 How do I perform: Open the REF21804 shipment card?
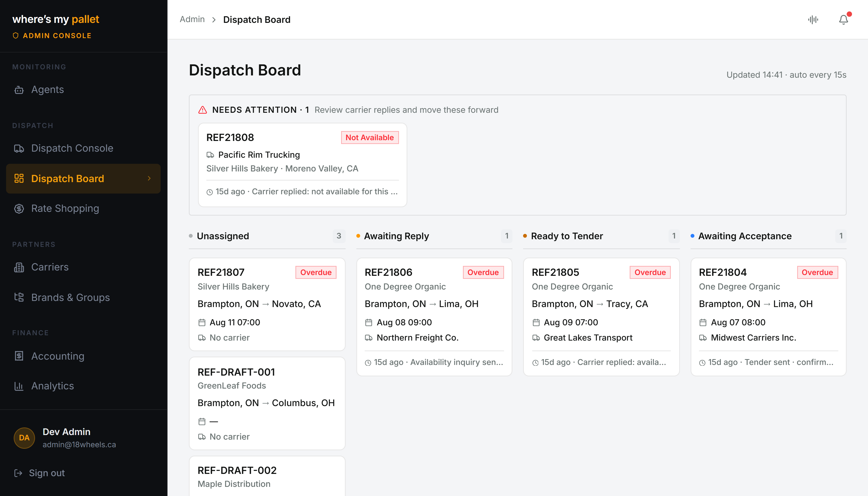(x=768, y=317)
